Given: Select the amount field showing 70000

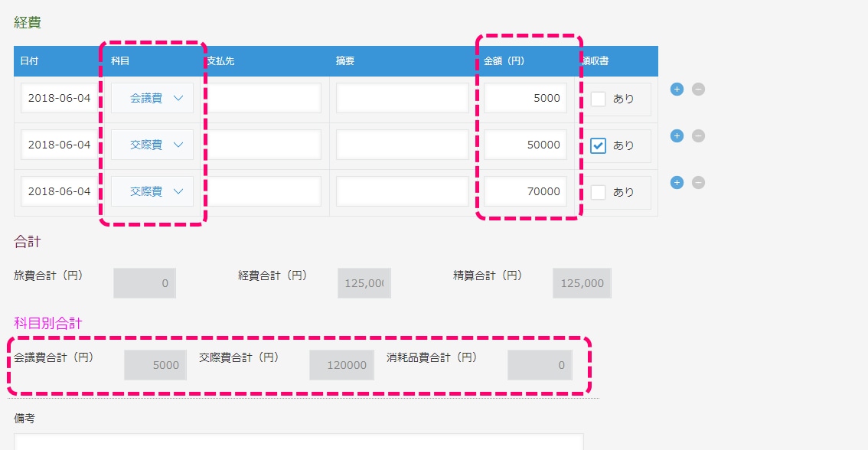Looking at the screenshot, I should (525, 191).
